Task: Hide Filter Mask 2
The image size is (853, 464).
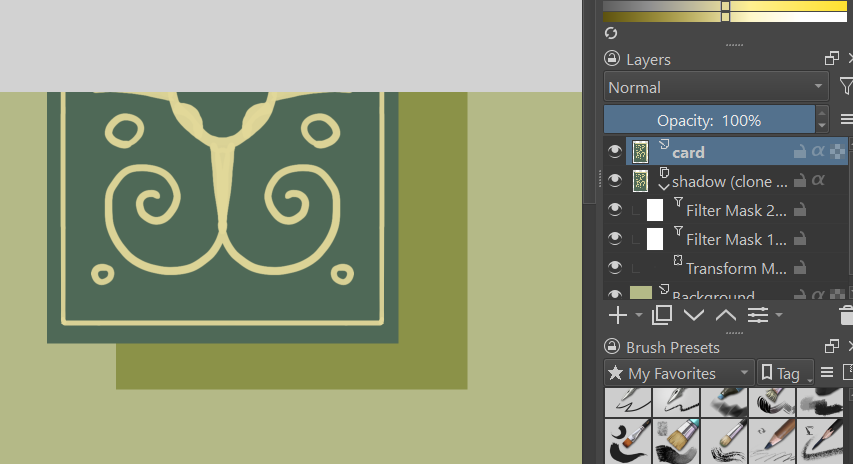Action: pyautogui.click(x=615, y=209)
